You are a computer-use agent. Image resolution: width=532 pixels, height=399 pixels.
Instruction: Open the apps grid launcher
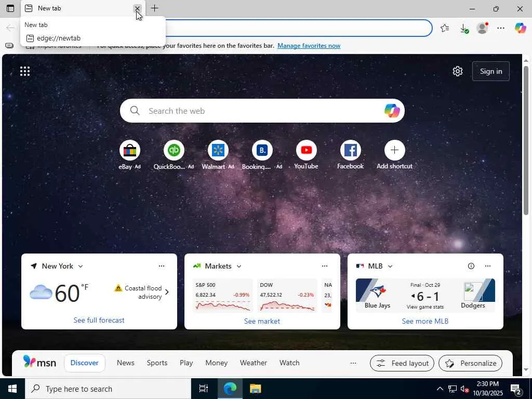pos(25,71)
